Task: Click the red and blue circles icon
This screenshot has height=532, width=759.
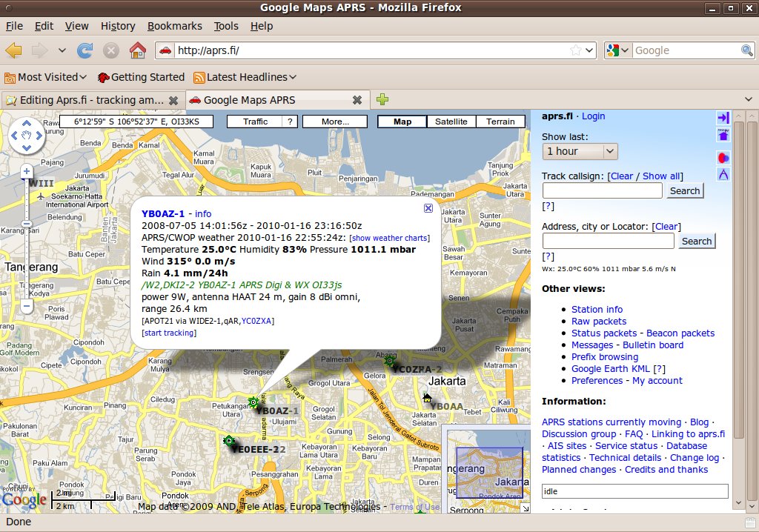Action: tap(723, 157)
